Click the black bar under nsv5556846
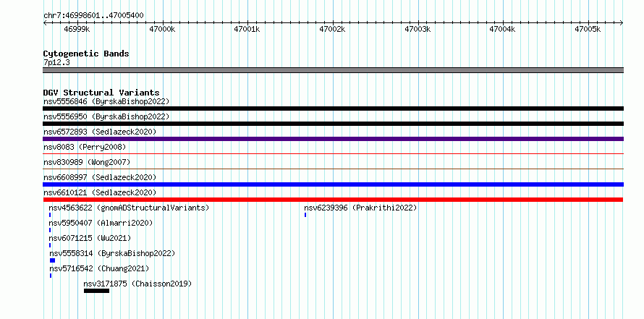This screenshot has width=644, height=319. 333,109
